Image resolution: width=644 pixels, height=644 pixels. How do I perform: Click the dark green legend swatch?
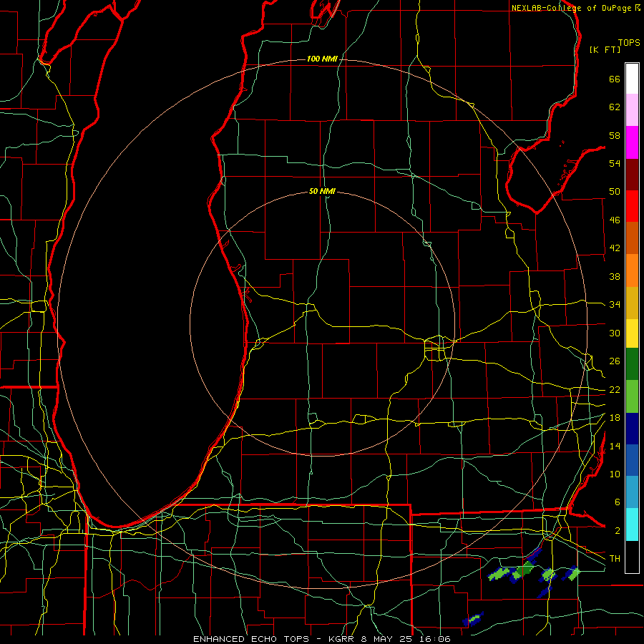[632, 364]
